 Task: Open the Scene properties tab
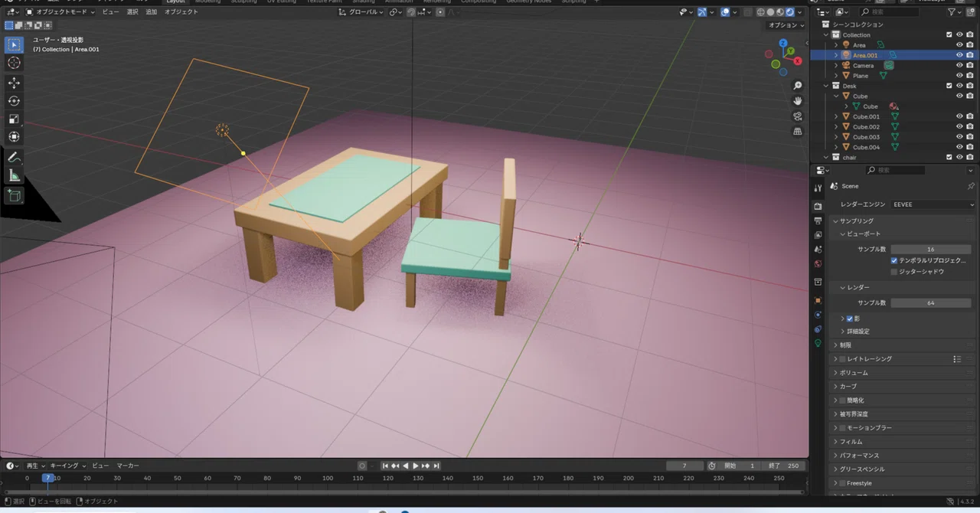coord(818,250)
